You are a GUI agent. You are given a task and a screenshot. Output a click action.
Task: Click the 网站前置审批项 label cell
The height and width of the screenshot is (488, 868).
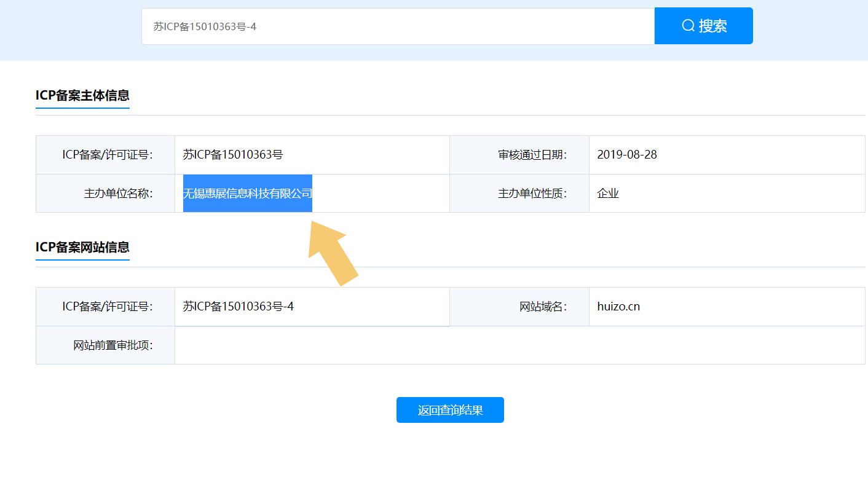[112, 345]
